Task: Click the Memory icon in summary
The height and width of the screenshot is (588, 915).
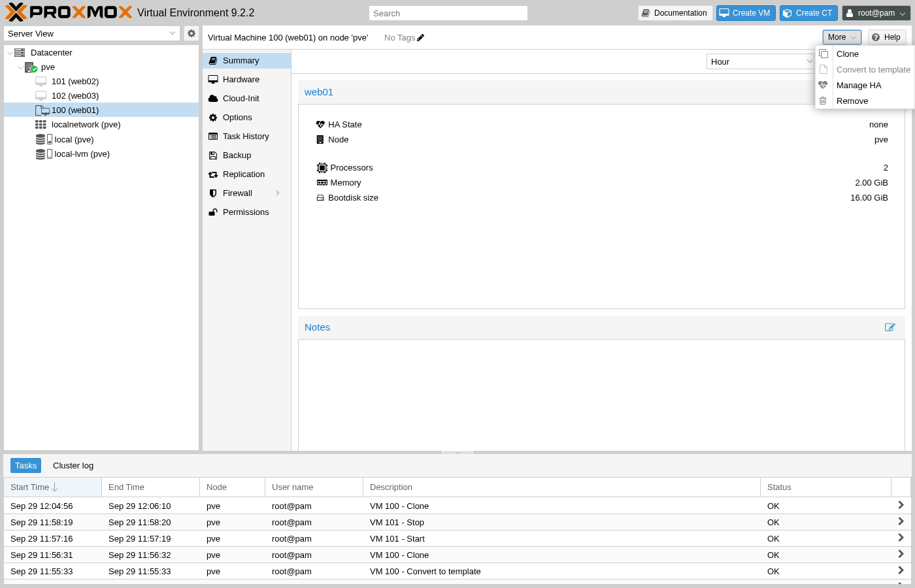Action: pyautogui.click(x=322, y=183)
